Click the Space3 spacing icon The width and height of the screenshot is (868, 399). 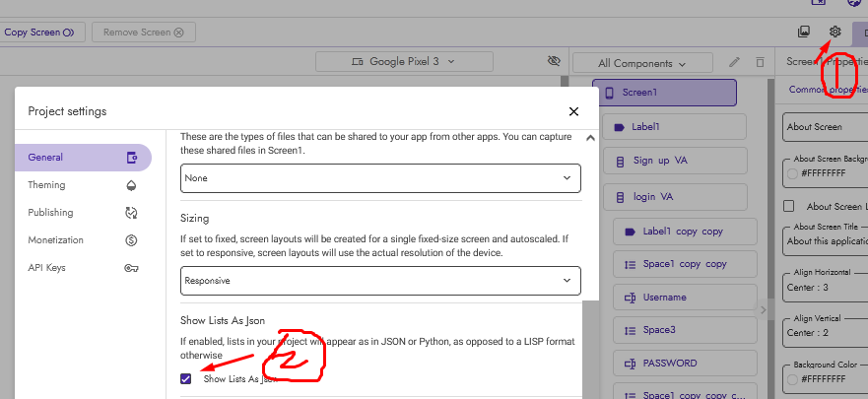tap(630, 330)
